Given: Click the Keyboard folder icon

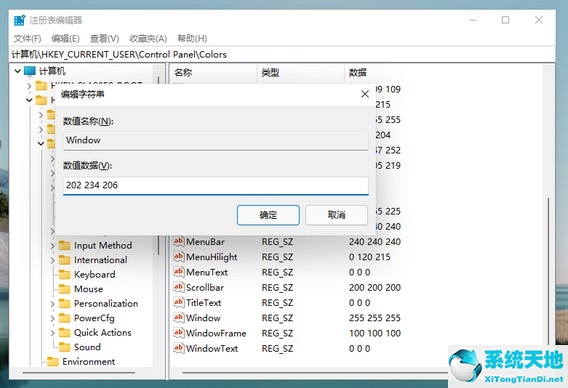Looking at the screenshot, I should [x=64, y=274].
